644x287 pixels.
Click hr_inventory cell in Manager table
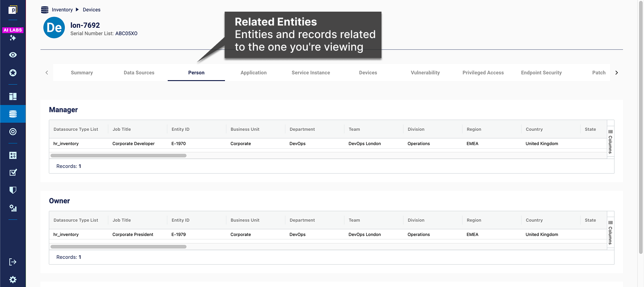tap(66, 144)
